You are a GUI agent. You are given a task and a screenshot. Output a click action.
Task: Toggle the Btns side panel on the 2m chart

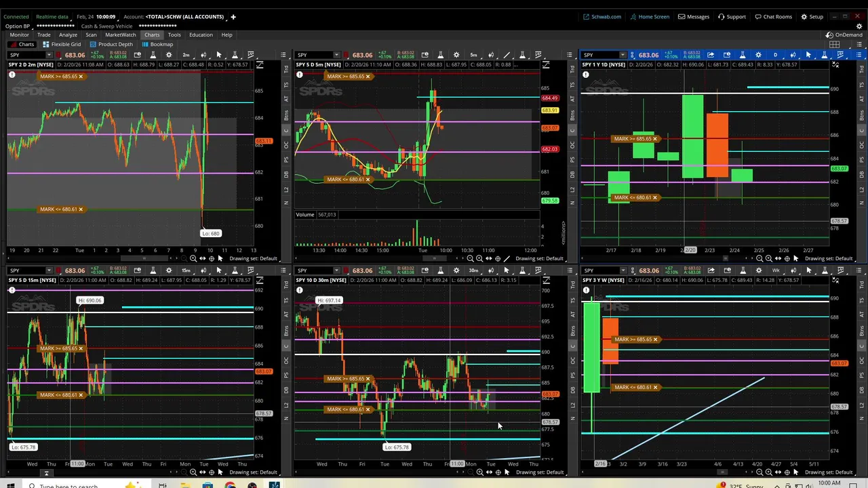286,115
